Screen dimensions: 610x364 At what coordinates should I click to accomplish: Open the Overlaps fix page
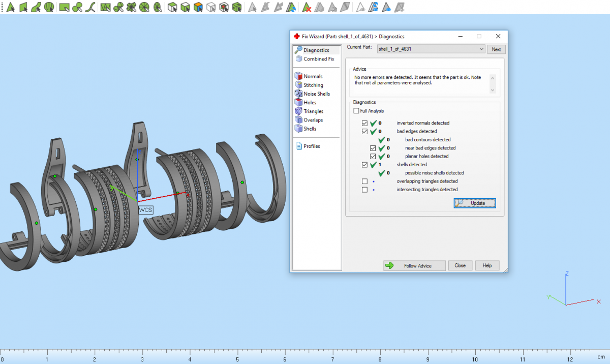(313, 120)
